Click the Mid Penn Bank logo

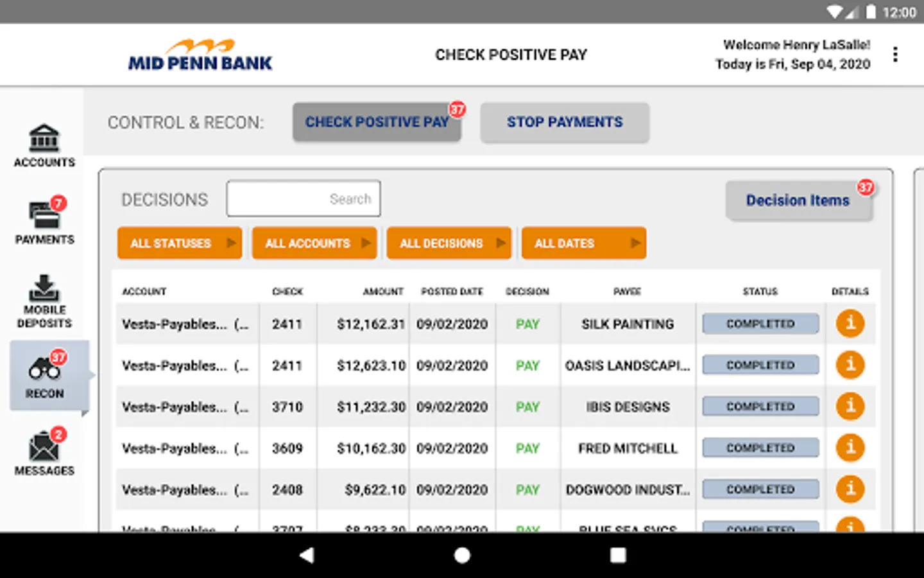point(200,55)
